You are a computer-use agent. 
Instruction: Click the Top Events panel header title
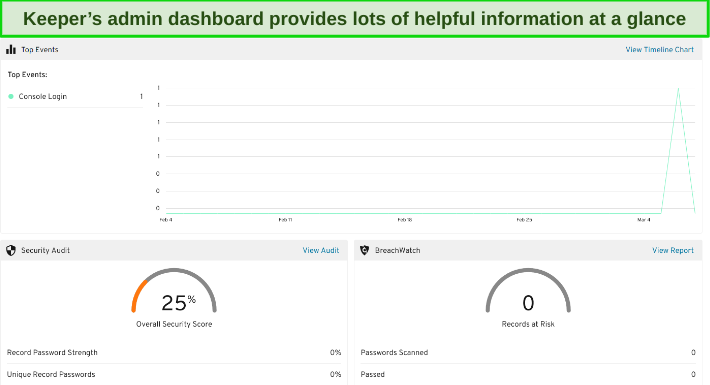point(40,50)
